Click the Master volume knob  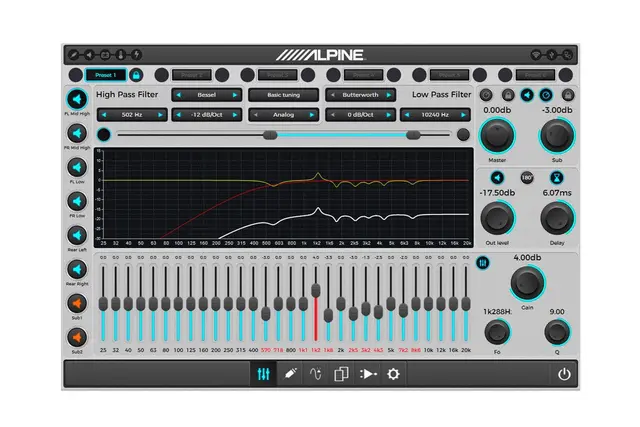point(497,136)
